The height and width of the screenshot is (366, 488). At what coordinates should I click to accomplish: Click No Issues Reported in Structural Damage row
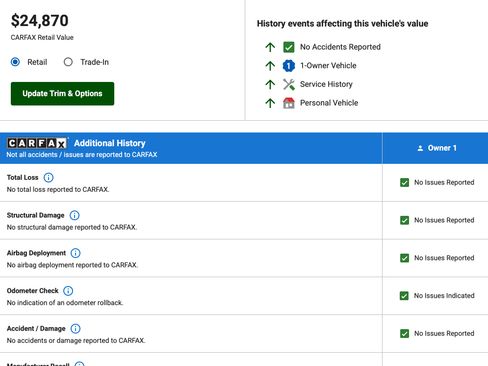(444, 220)
